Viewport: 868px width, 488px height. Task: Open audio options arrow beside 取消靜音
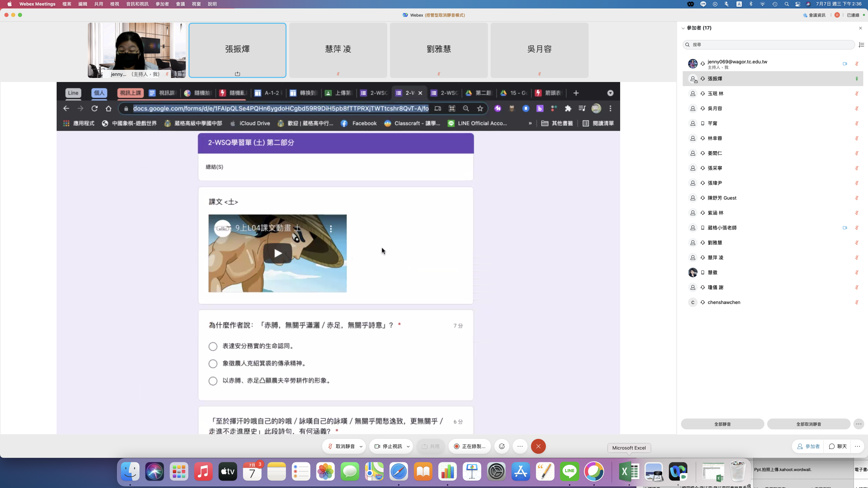coord(361,446)
